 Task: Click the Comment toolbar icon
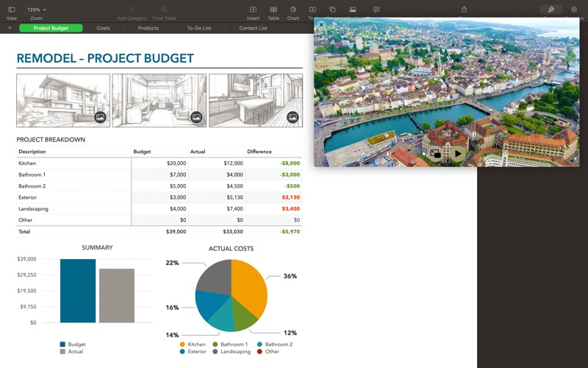point(376,10)
